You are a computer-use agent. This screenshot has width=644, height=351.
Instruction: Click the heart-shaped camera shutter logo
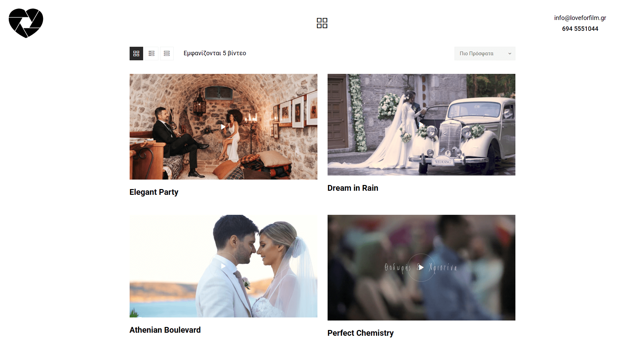(x=26, y=23)
